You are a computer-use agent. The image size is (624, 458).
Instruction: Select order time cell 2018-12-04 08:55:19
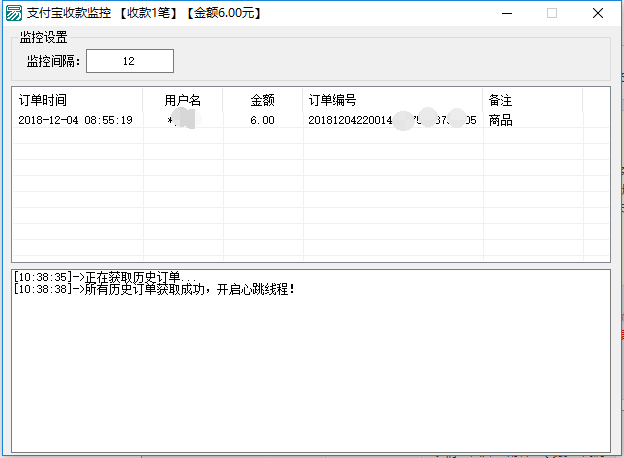pos(75,120)
